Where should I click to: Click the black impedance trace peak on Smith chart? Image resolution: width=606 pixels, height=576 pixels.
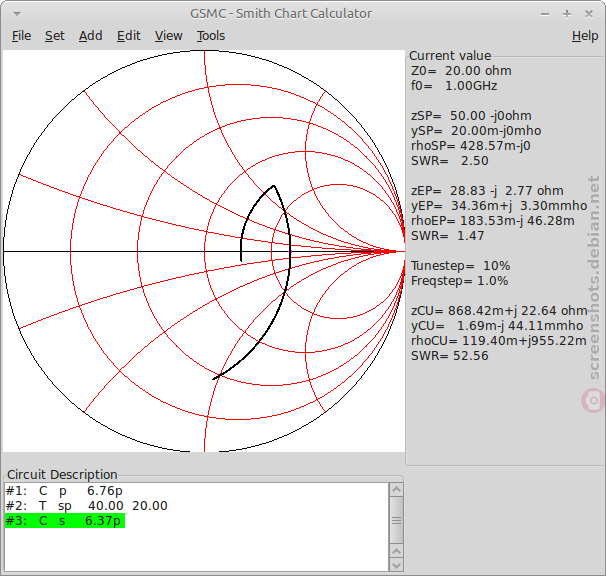(274, 186)
